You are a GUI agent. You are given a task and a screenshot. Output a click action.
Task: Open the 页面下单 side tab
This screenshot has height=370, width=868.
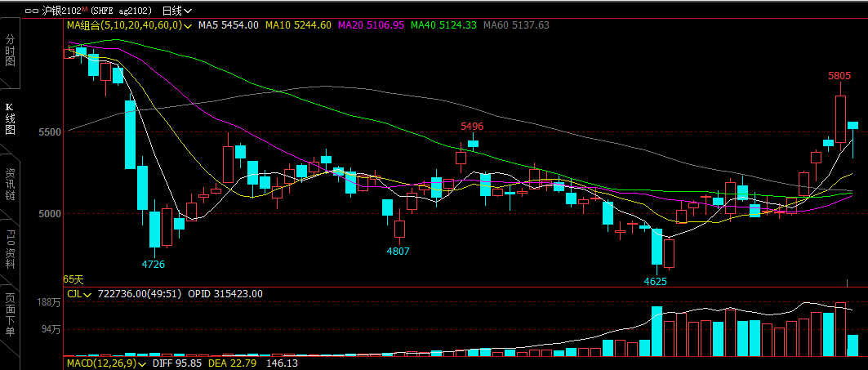coord(10,314)
